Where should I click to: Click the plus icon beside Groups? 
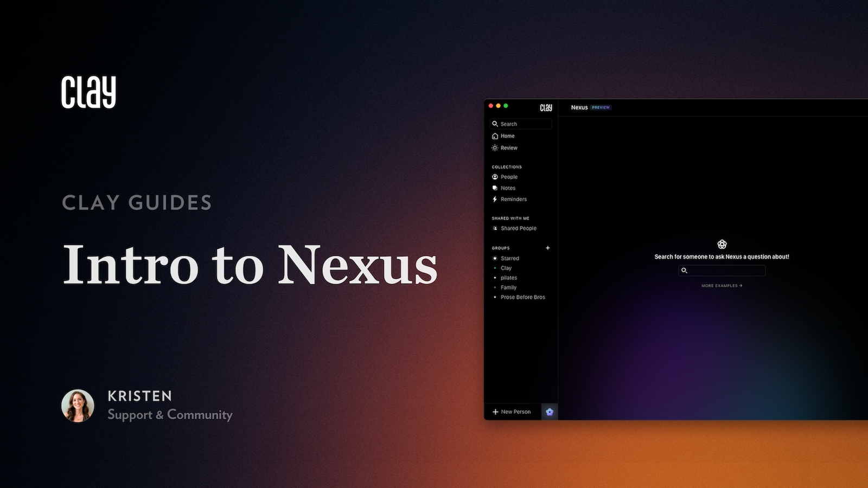click(547, 248)
